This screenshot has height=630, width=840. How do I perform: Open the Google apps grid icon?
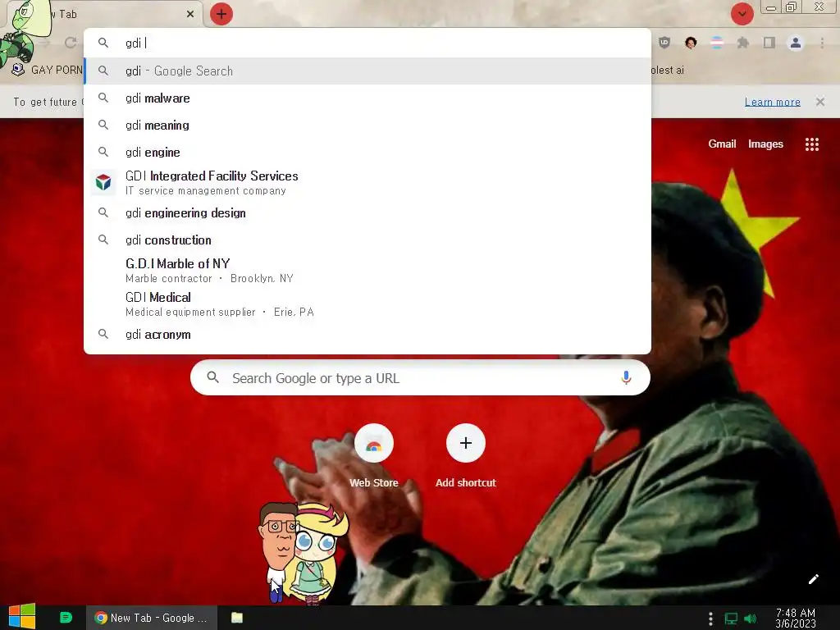pyautogui.click(x=811, y=144)
